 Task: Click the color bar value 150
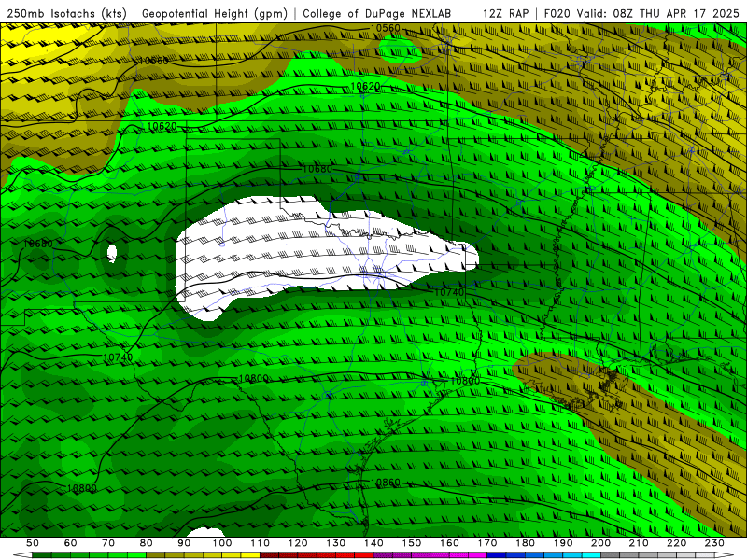(x=412, y=543)
